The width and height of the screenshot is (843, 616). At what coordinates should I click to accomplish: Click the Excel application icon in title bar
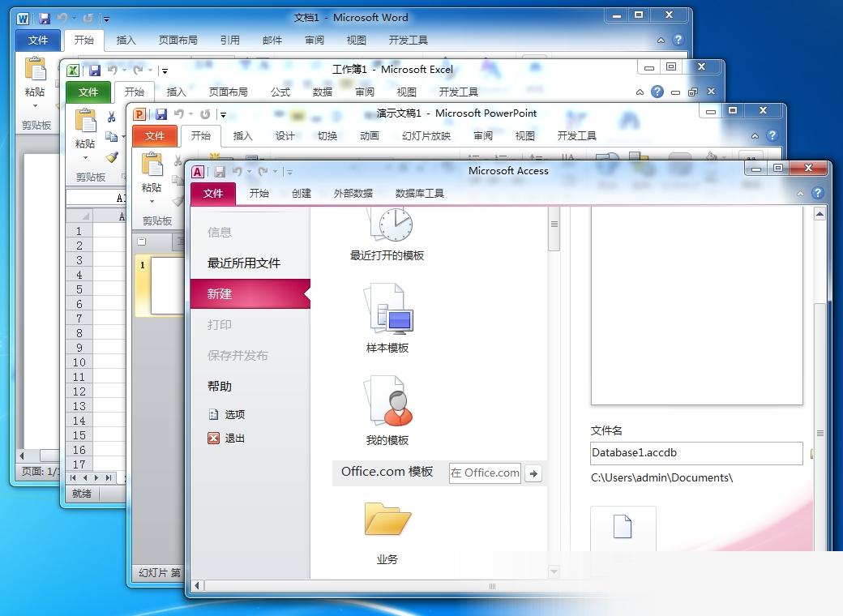pyautogui.click(x=73, y=71)
